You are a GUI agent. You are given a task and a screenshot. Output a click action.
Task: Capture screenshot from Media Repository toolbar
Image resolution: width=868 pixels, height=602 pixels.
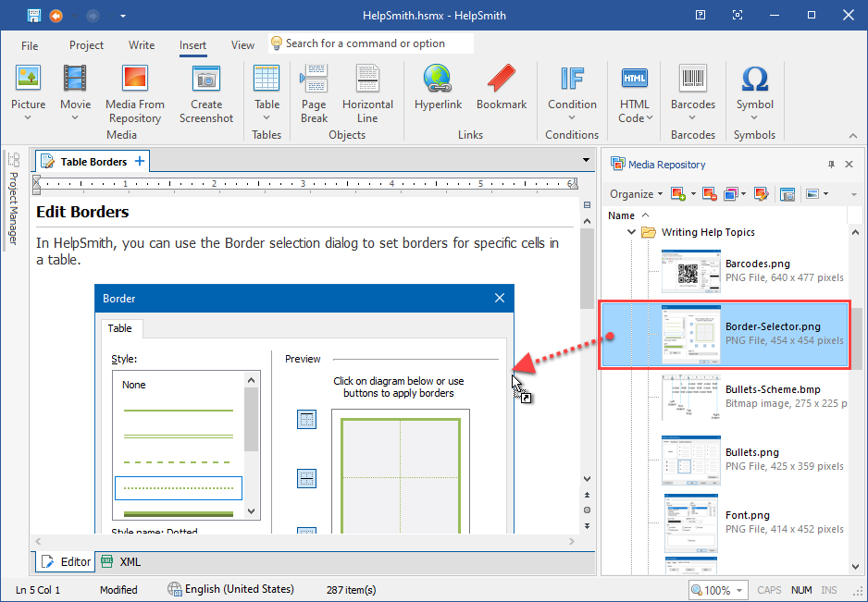(x=787, y=193)
